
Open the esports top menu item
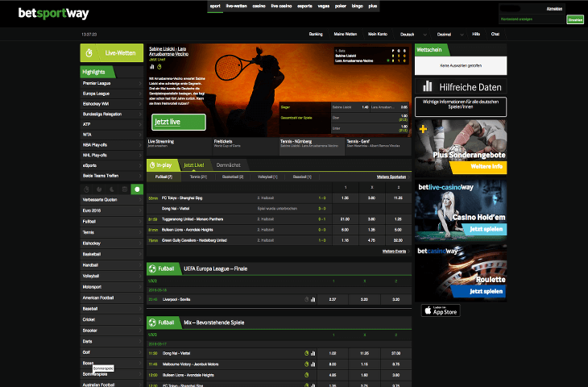click(304, 6)
